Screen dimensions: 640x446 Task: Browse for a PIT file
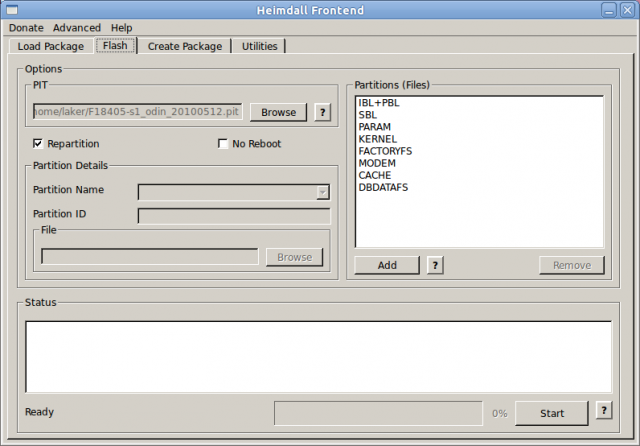point(278,112)
